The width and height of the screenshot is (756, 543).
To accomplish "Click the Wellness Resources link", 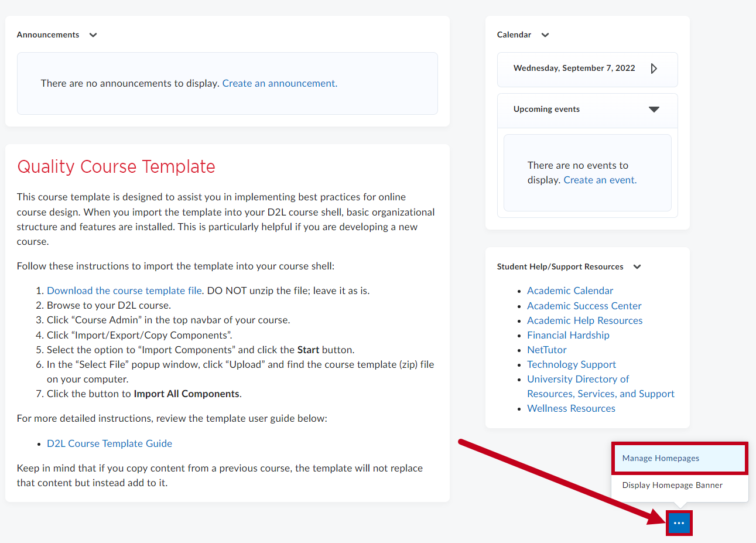I will [571, 408].
